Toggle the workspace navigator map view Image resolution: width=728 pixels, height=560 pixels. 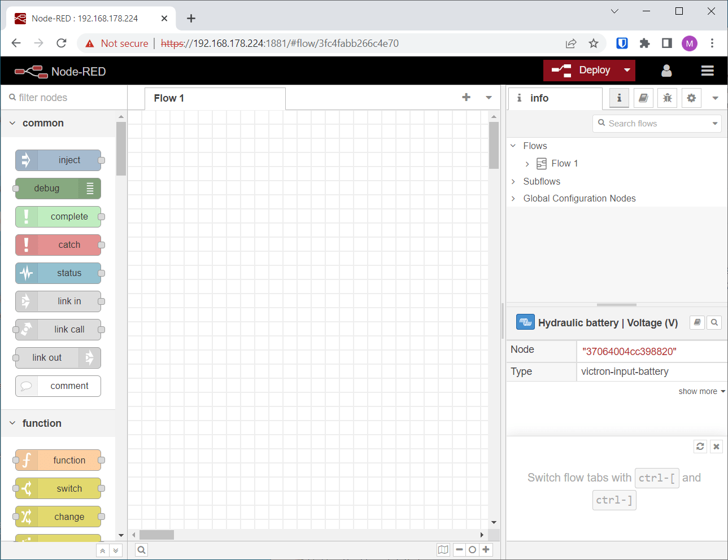[x=443, y=550]
